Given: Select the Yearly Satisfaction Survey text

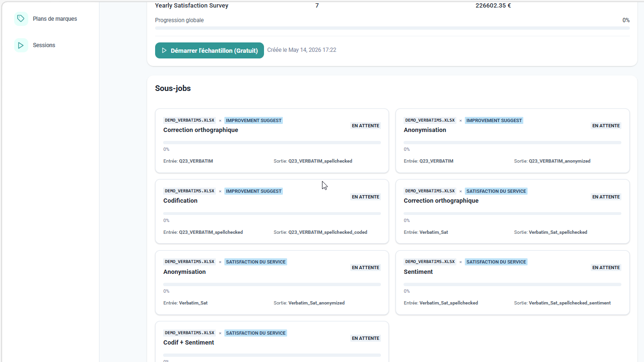Looking at the screenshot, I should pos(191,6).
